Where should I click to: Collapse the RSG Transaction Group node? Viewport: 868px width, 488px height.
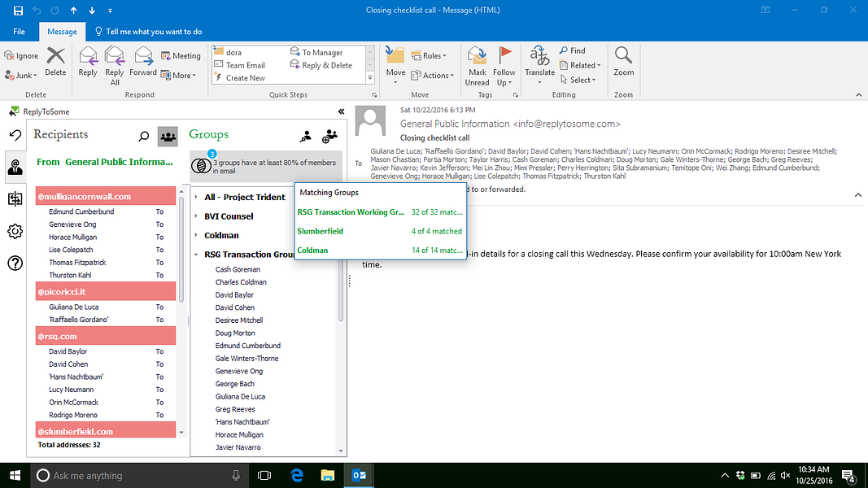coord(196,254)
